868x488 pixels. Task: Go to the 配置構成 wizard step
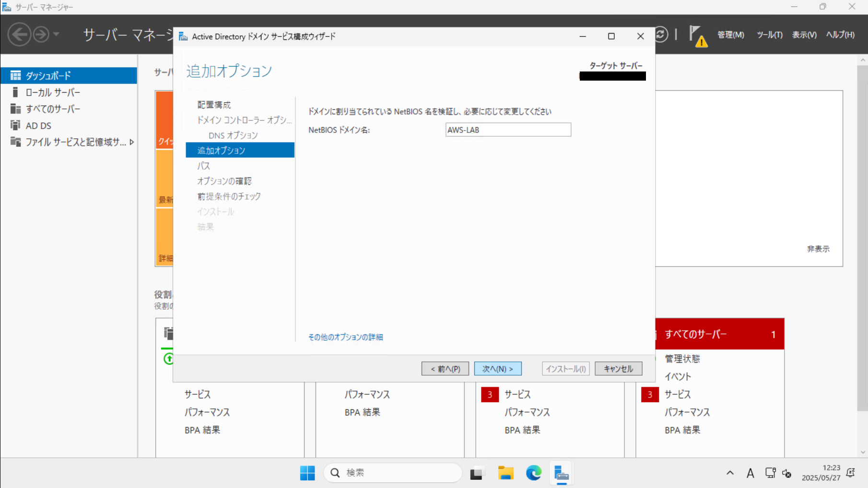point(214,105)
